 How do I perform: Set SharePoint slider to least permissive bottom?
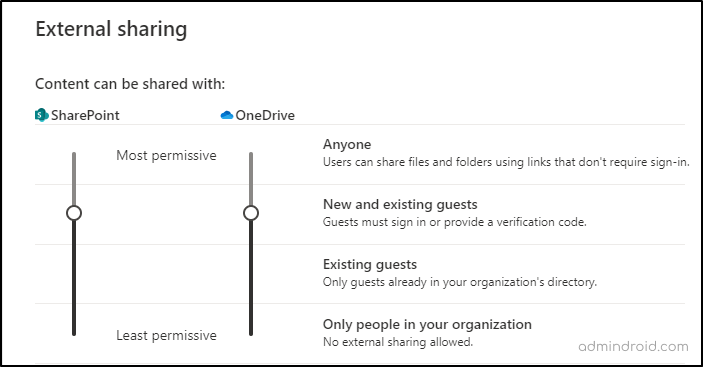[x=74, y=333]
